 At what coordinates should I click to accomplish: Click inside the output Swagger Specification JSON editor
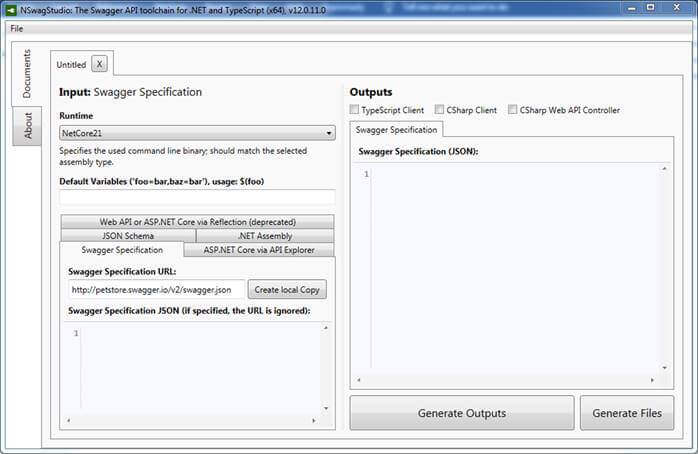pyautogui.click(x=516, y=267)
